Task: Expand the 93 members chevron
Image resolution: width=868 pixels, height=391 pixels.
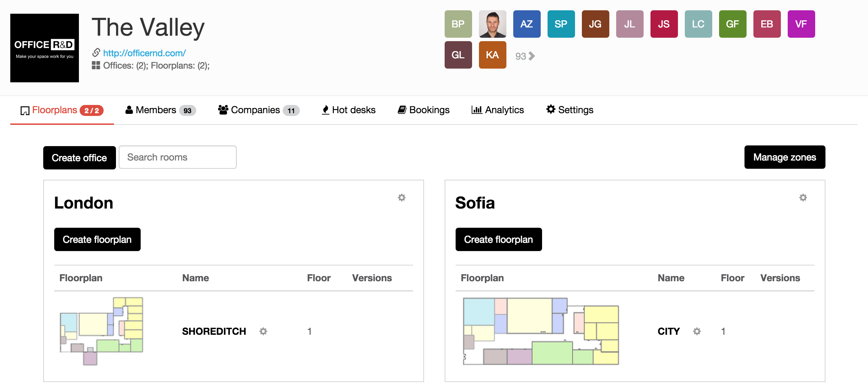Action: point(531,56)
